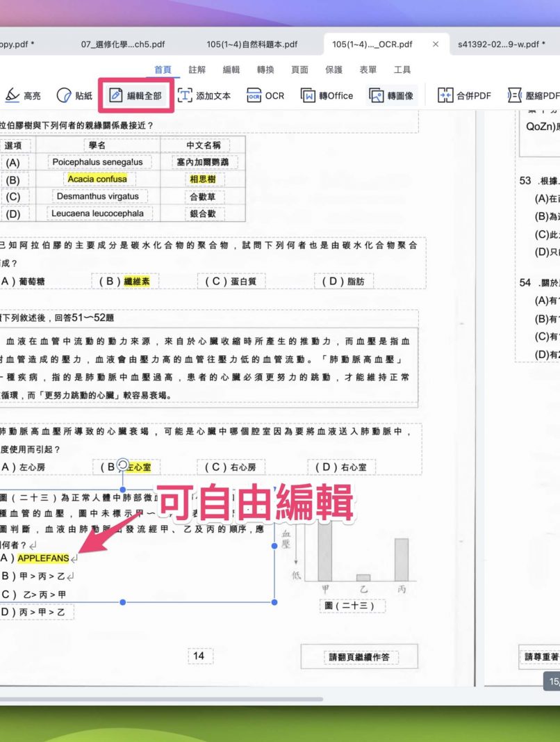Click the horizontal scrollbar at page bottom
Screen dimensions: 560x742
pyautogui.click(x=160, y=699)
